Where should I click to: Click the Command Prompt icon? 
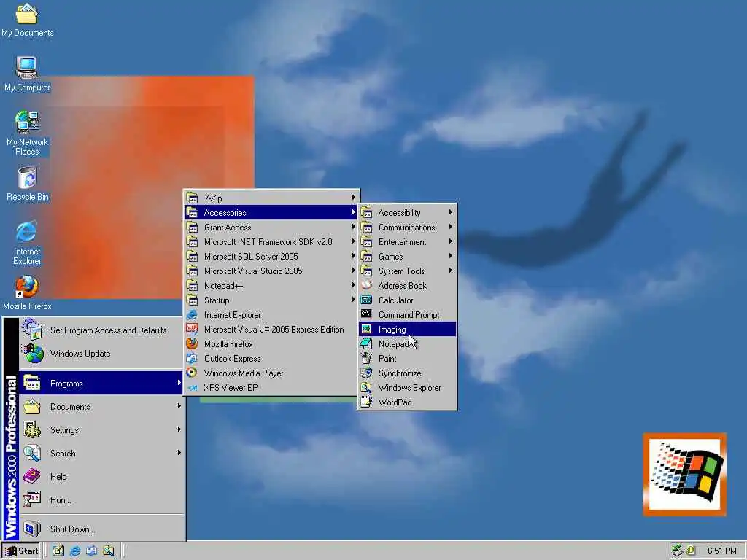point(366,314)
